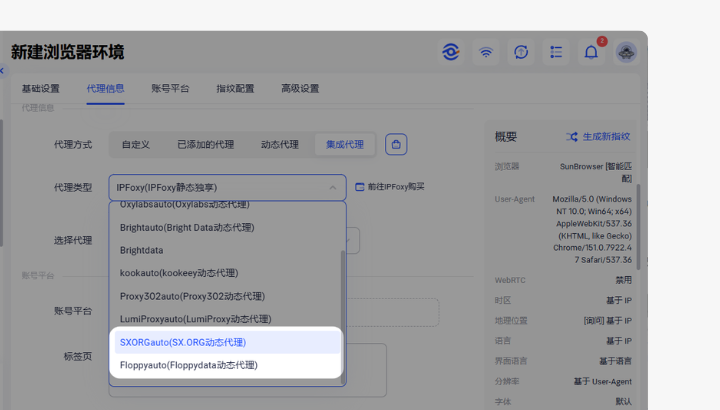The height and width of the screenshot is (410, 720).
Task: Select Brightauto(Bright Data动态代理) option
Action: point(227,227)
